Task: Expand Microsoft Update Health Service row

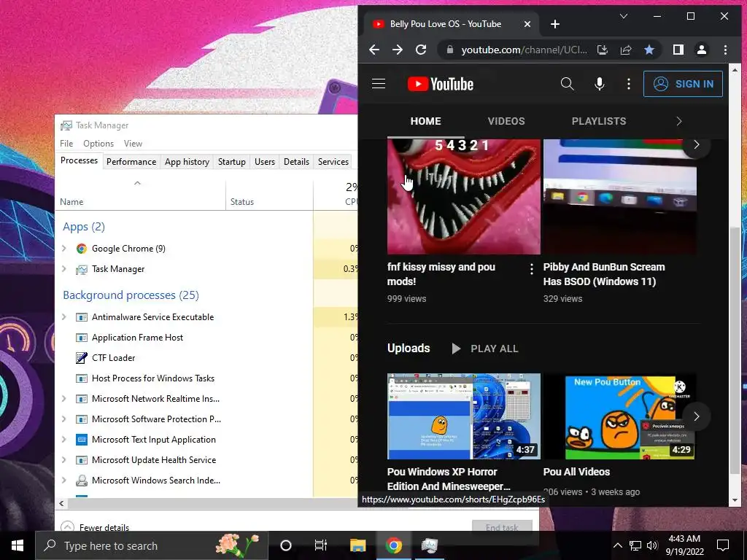Action: (64, 460)
